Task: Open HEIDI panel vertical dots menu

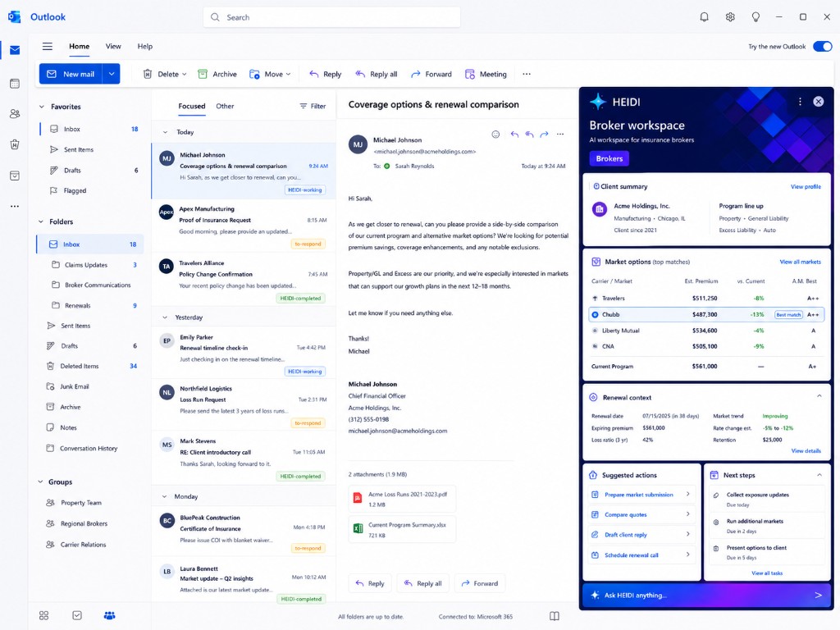Action: click(800, 102)
